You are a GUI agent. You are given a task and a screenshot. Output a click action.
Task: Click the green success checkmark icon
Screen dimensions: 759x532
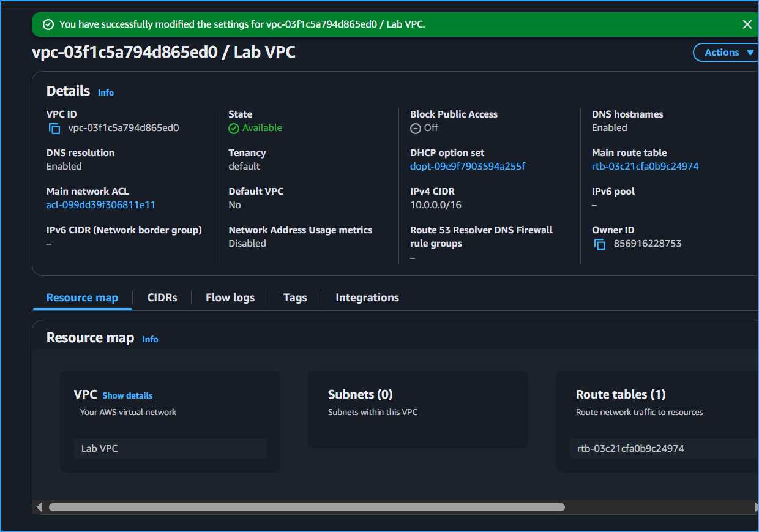click(48, 24)
